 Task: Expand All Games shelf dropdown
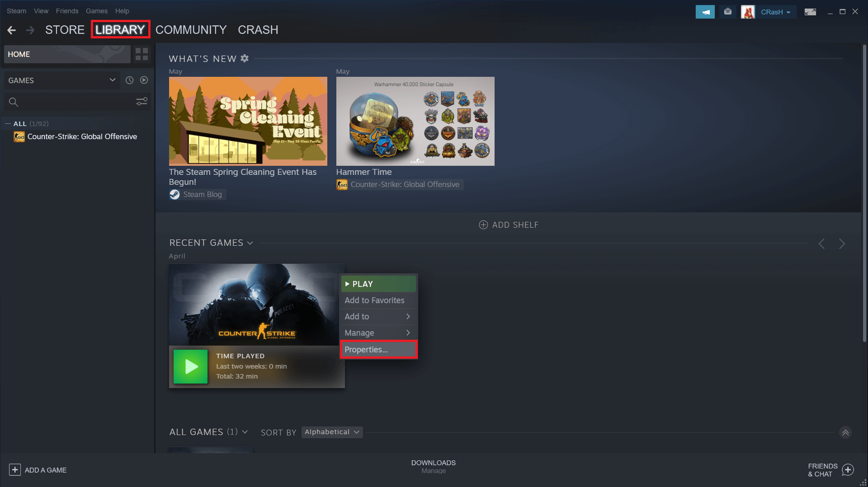click(x=245, y=432)
